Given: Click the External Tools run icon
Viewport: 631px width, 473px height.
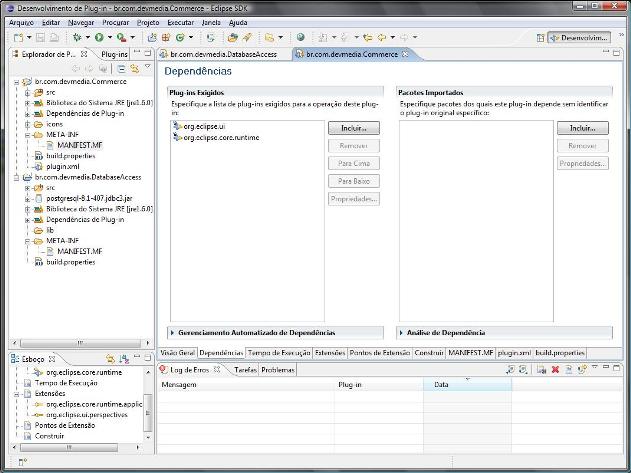Looking at the screenshot, I should tap(121, 37).
